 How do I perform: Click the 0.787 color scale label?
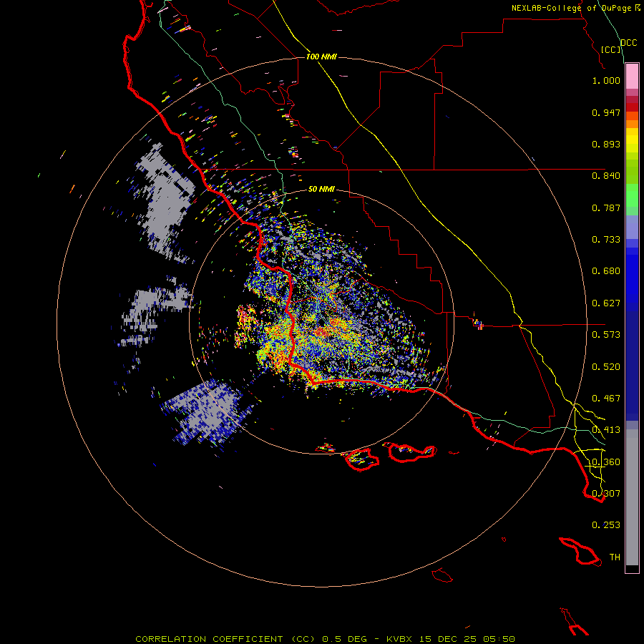(606, 208)
